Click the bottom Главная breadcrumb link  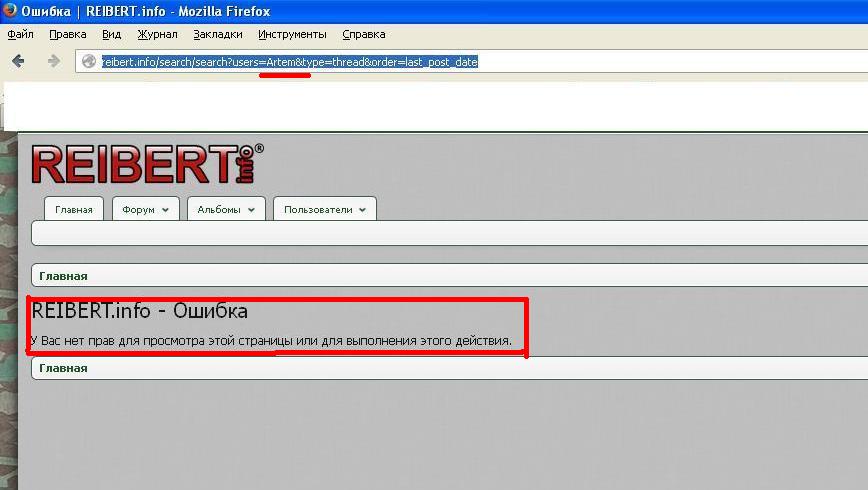tap(63, 368)
